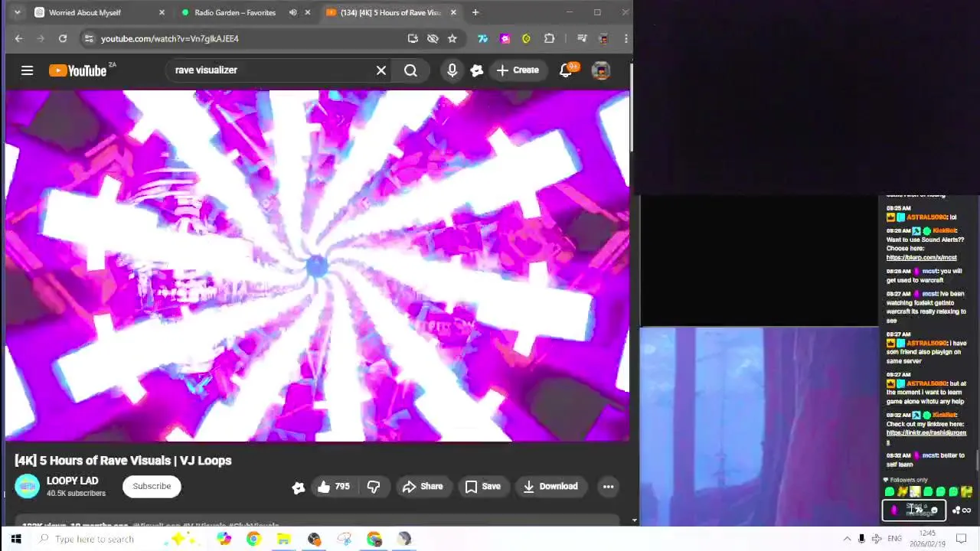Image resolution: width=980 pixels, height=551 pixels.
Task: Open the blerp.com sound alerts link in chat
Action: [921, 258]
